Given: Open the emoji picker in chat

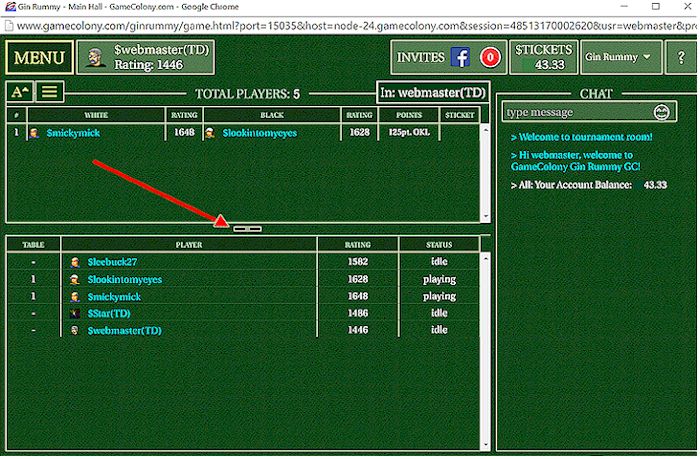Looking at the screenshot, I should click(x=660, y=112).
